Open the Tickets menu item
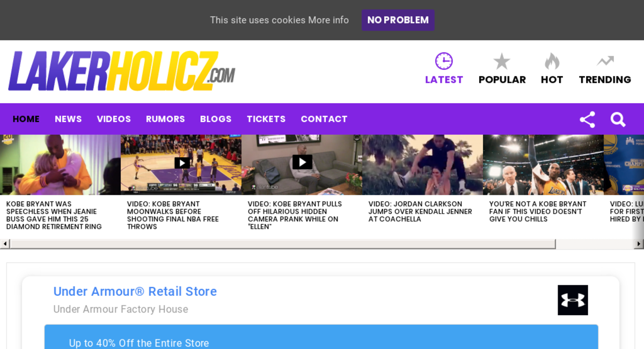 [x=266, y=119]
